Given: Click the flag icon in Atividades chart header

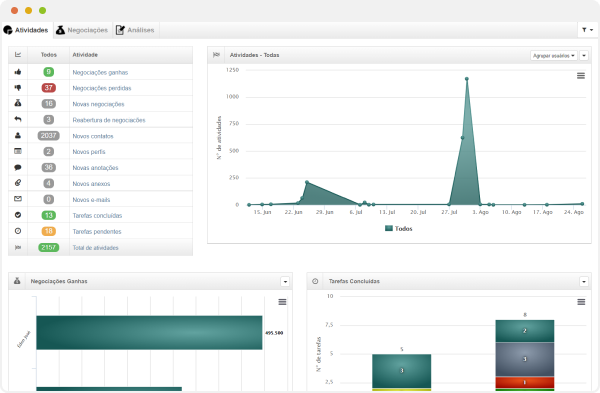Looking at the screenshot, I should pyautogui.click(x=216, y=55).
